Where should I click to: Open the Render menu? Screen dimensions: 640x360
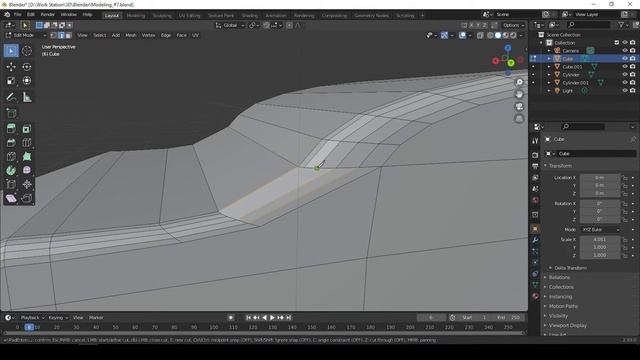(47, 15)
